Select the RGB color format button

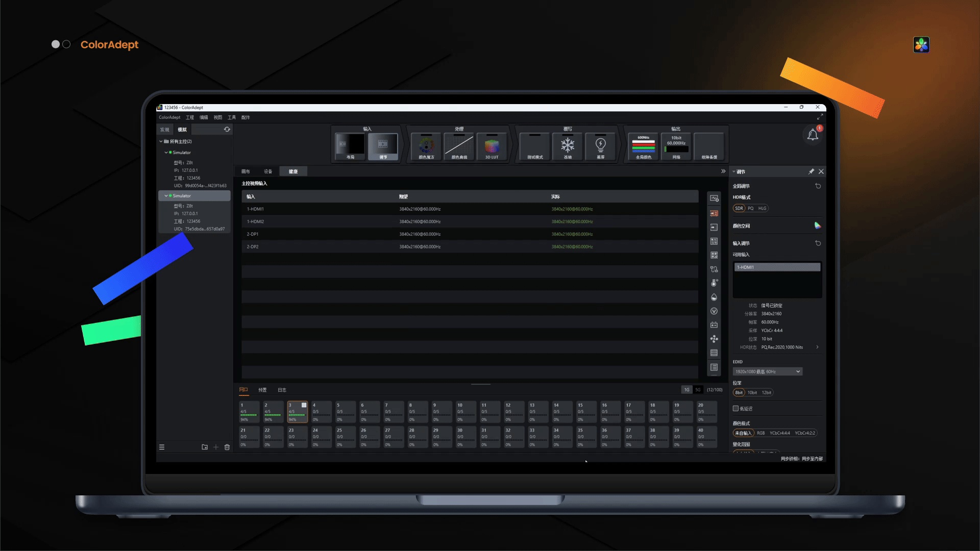[x=761, y=433]
